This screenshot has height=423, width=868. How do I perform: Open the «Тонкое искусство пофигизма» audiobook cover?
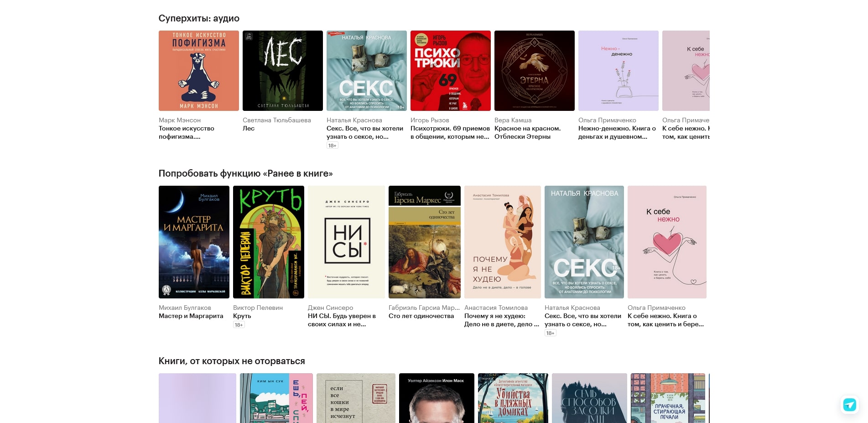coord(198,71)
